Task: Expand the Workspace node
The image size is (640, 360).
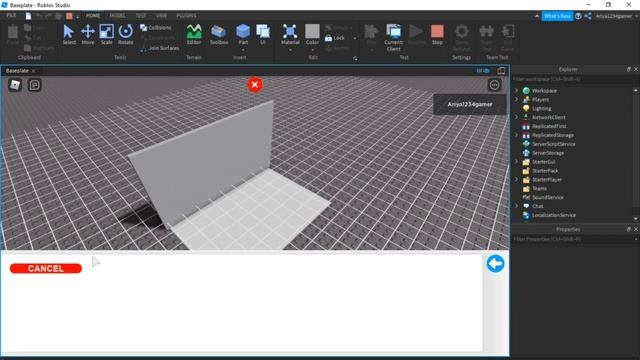Action: click(x=516, y=90)
